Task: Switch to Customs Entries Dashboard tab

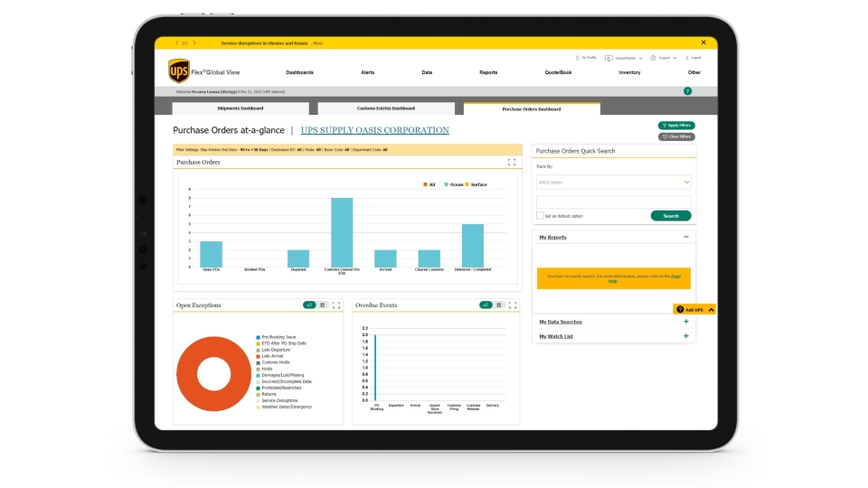Action: pos(386,108)
